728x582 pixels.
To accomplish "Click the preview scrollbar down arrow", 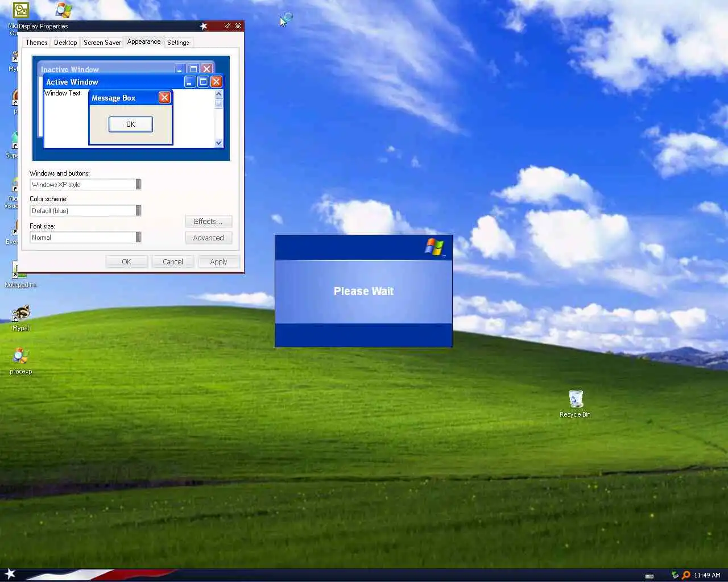I will point(218,143).
